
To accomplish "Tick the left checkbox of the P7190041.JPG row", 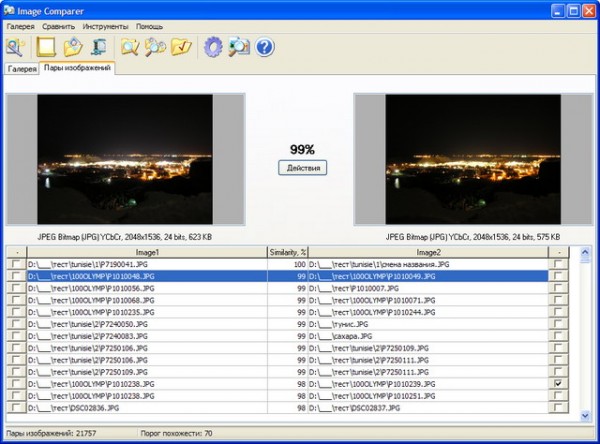I will pos(15,264).
